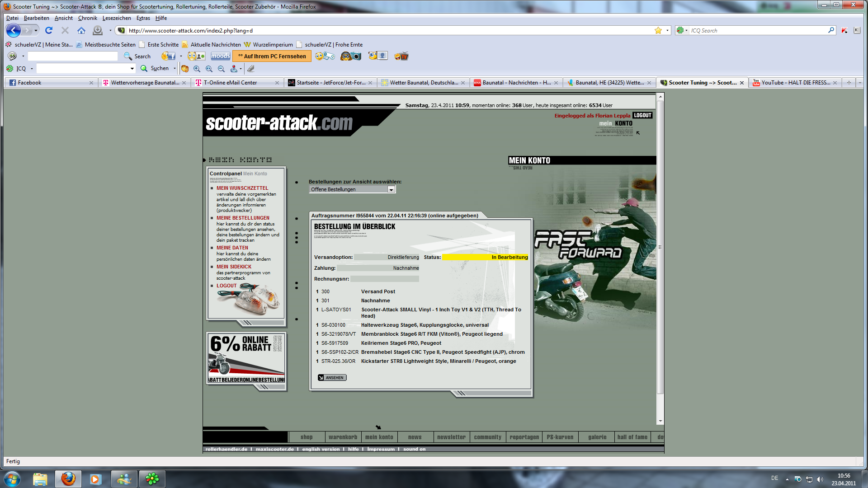Click the ICQ flower toolbar icon
Viewport: 868px width, 488px height.
[10, 68]
